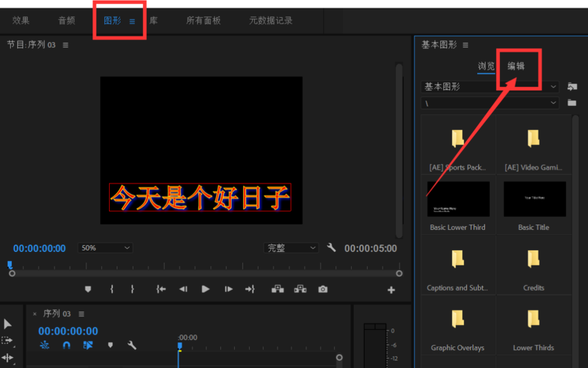Click the Step Forward button
Viewport: 588px width, 368px height.
pos(228,289)
